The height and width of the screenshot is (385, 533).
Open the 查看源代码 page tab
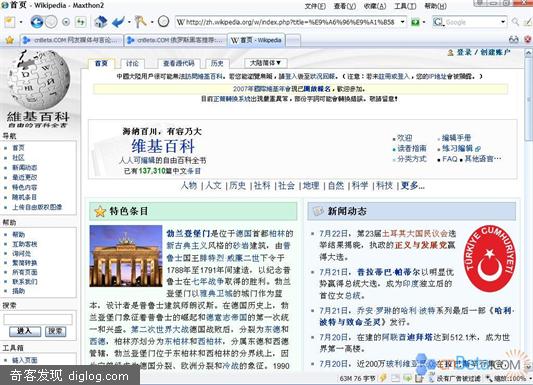point(179,63)
